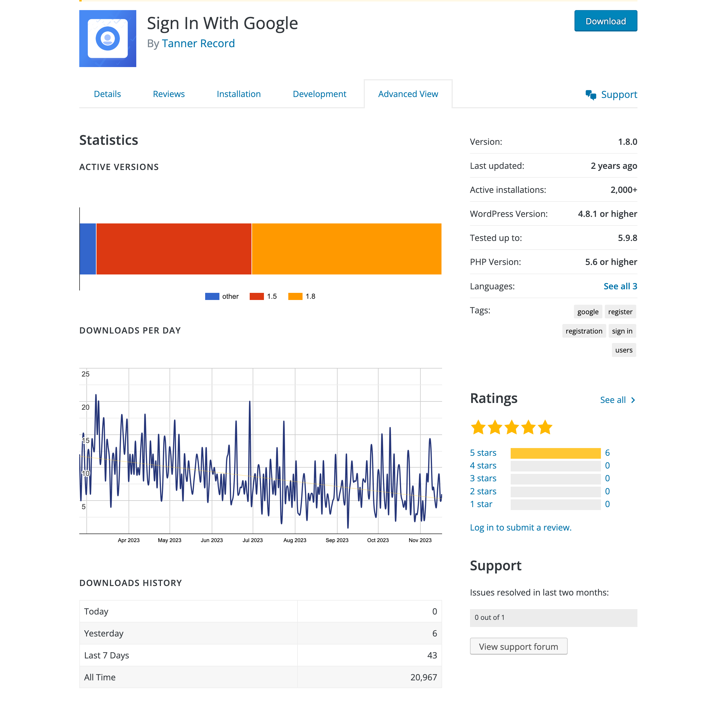The height and width of the screenshot is (705, 728).
Task: Click the orange 1.8 version bar segment
Action: 346,249
